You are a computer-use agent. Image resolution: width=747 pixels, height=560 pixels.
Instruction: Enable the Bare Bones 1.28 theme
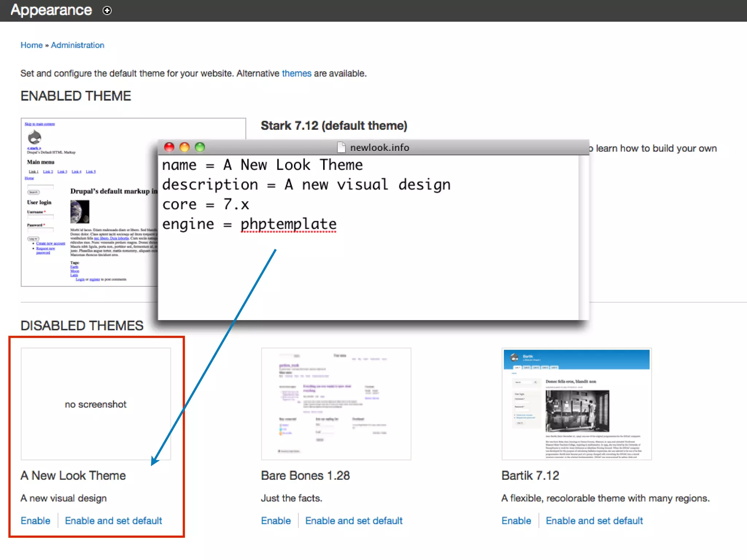[276, 521]
